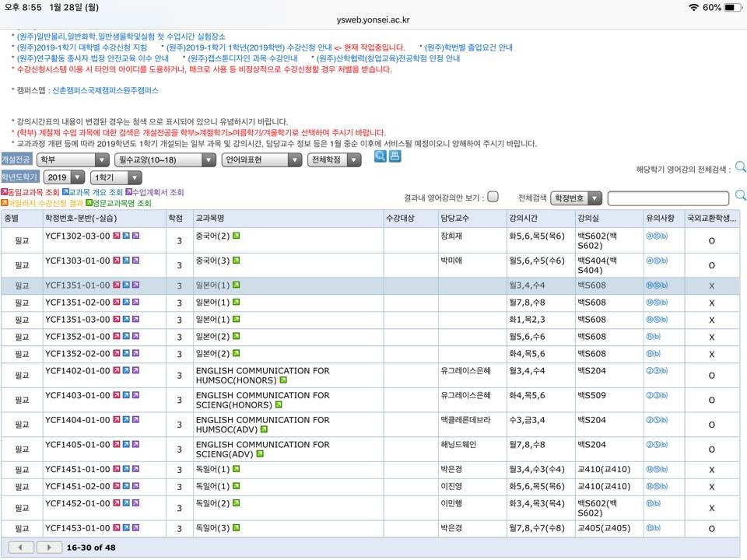
Task: Open notes icons for 중국어(2) row
Action: (x=657, y=236)
